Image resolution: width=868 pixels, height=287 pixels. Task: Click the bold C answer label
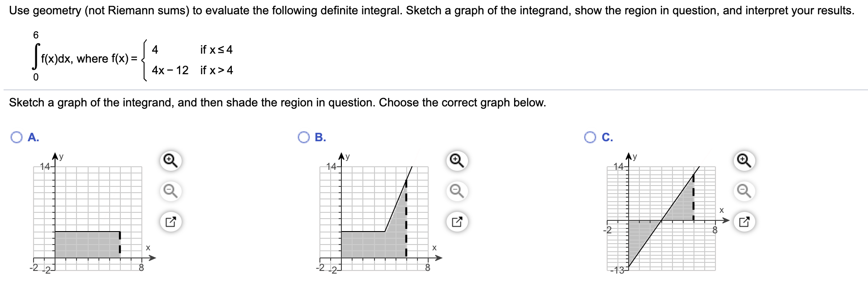point(607,138)
